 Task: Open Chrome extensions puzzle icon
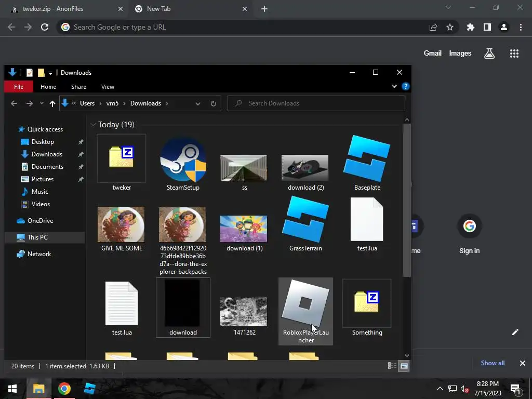tap(471, 27)
